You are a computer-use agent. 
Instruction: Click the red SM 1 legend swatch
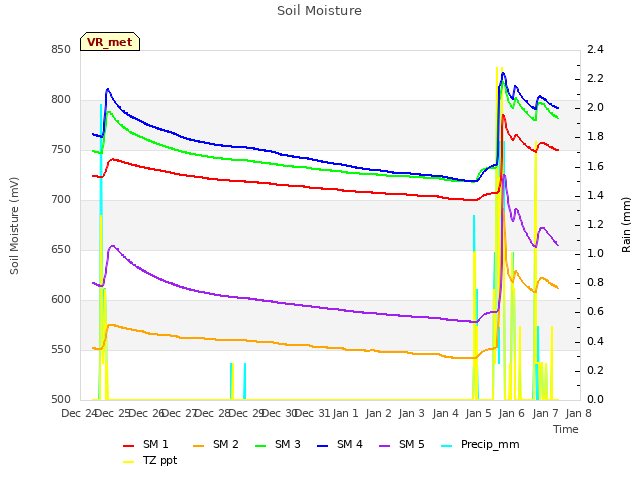pyautogui.click(x=129, y=446)
